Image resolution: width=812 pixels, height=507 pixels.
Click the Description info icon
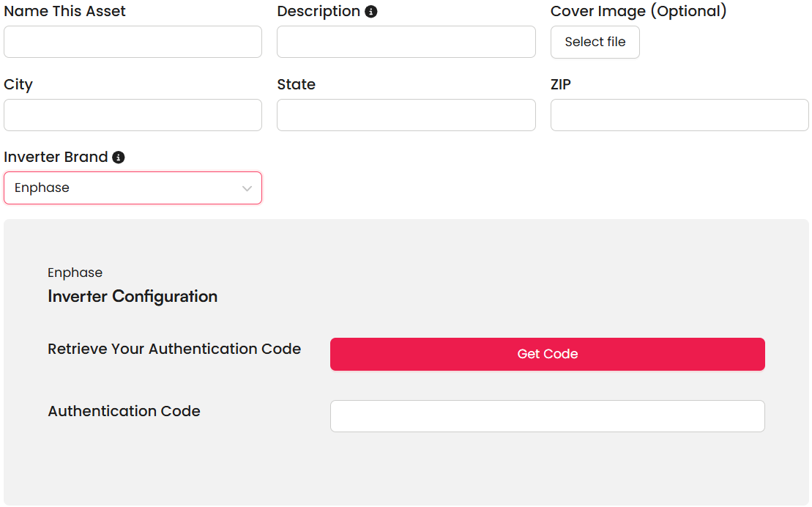370,12
